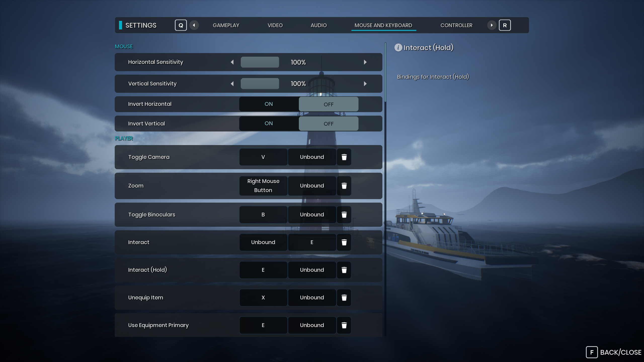The height and width of the screenshot is (362, 644).
Task: Clear the Zoom binding using trash icon
Action: [x=344, y=186]
